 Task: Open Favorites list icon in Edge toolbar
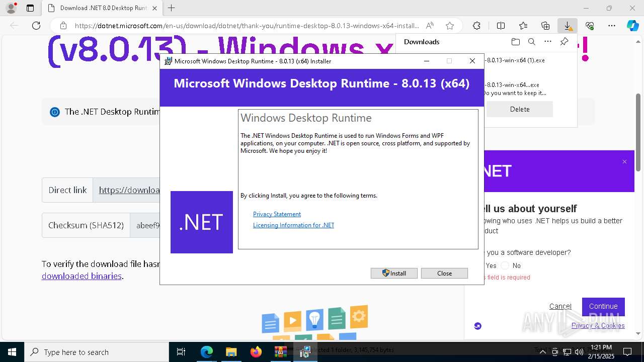pyautogui.click(x=523, y=26)
